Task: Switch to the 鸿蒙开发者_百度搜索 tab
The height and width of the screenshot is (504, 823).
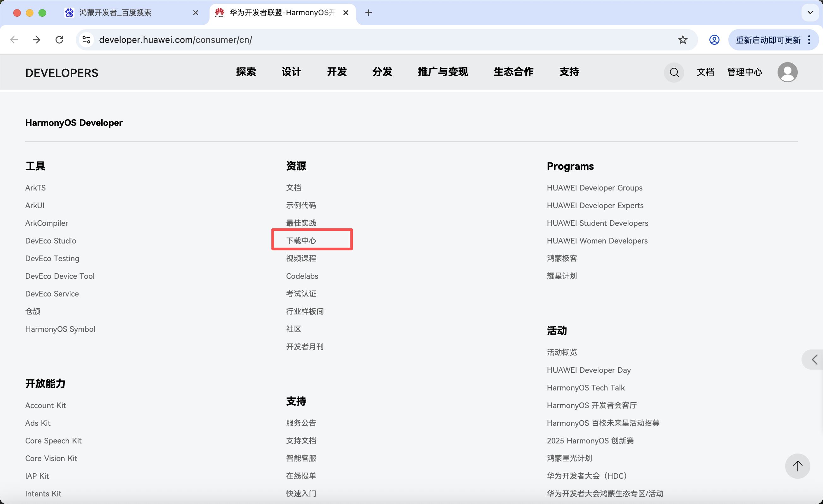Action: click(x=115, y=13)
